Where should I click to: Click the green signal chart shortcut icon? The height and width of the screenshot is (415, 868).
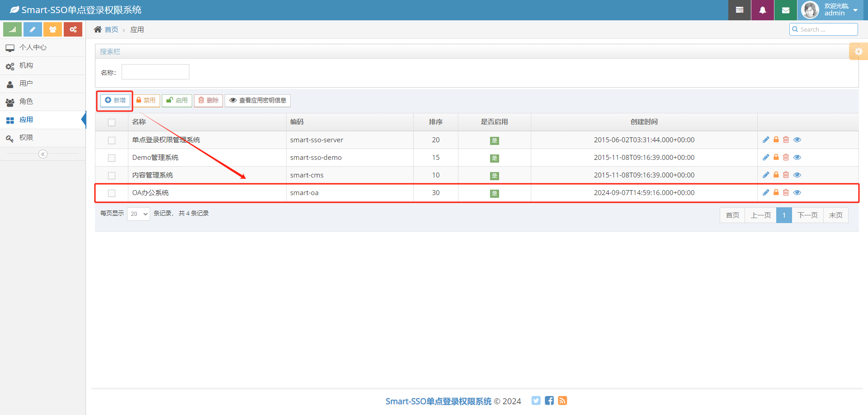tap(12, 29)
